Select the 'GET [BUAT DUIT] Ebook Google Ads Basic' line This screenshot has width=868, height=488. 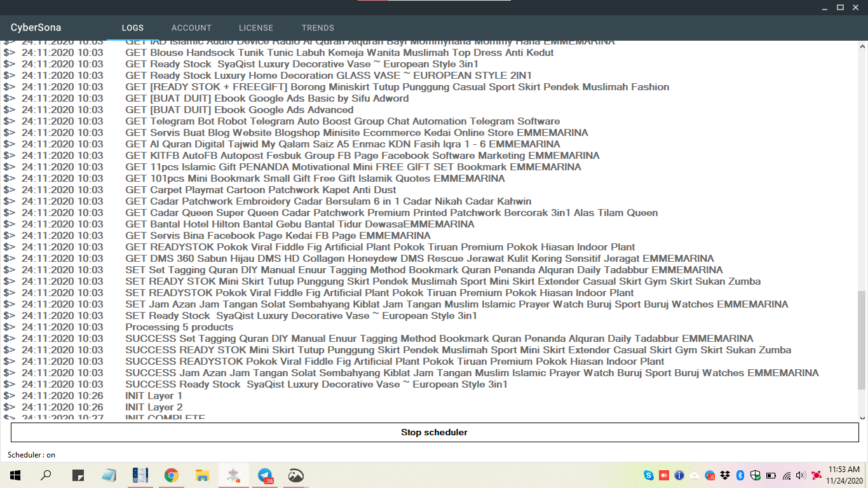click(x=267, y=98)
